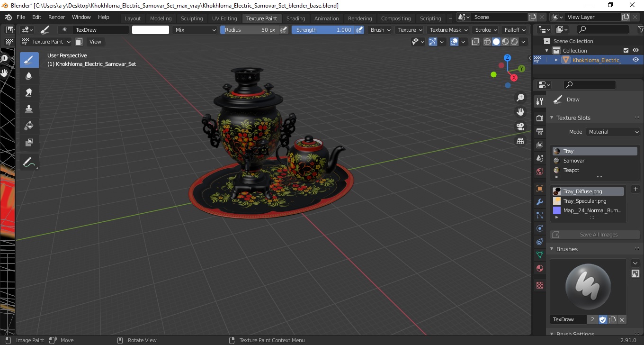Hide Khokhloma_Electric object with eye icon

636,60
